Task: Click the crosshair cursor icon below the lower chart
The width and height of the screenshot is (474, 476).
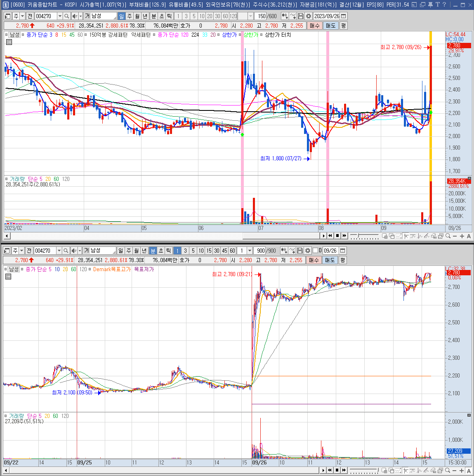Action: (x=406, y=470)
